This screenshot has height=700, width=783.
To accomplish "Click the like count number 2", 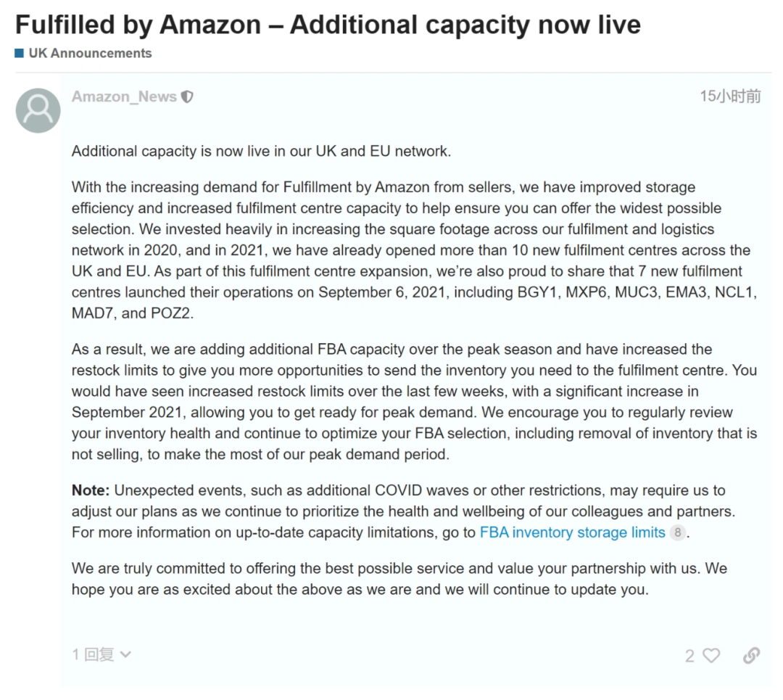I will [x=689, y=656].
